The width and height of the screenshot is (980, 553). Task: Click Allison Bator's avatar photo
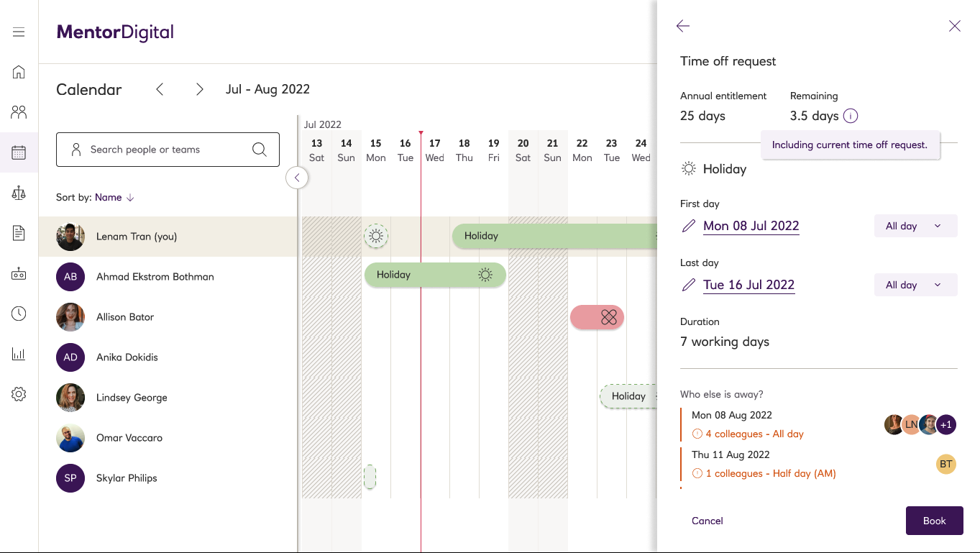click(x=70, y=317)
